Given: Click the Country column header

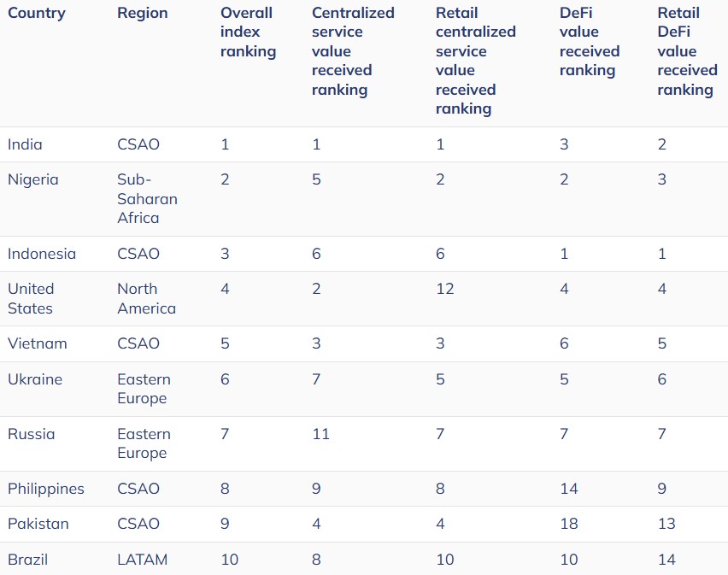Looking at the screenshot, I should (36, 13).
